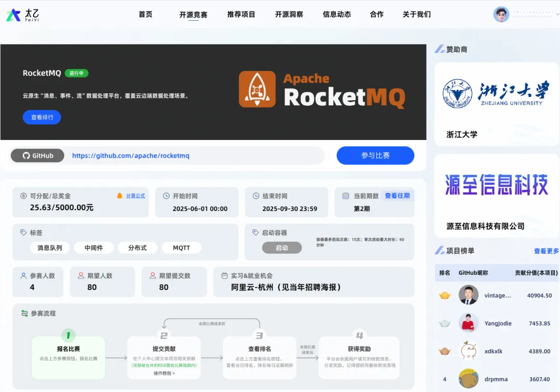Click the 40904.50 score value
The width and height of the screenshot is (560, 392).
539,295
